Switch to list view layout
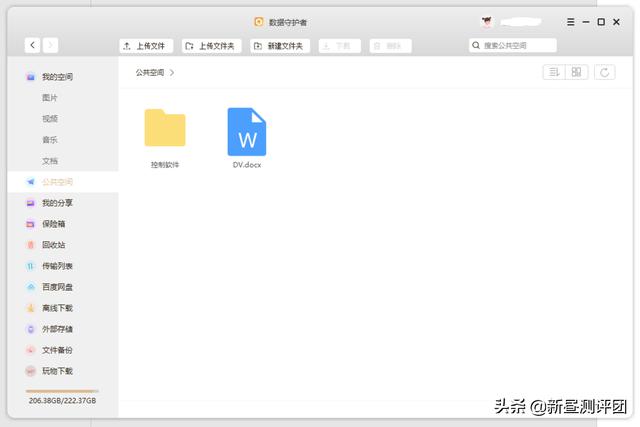 point(554,72)
